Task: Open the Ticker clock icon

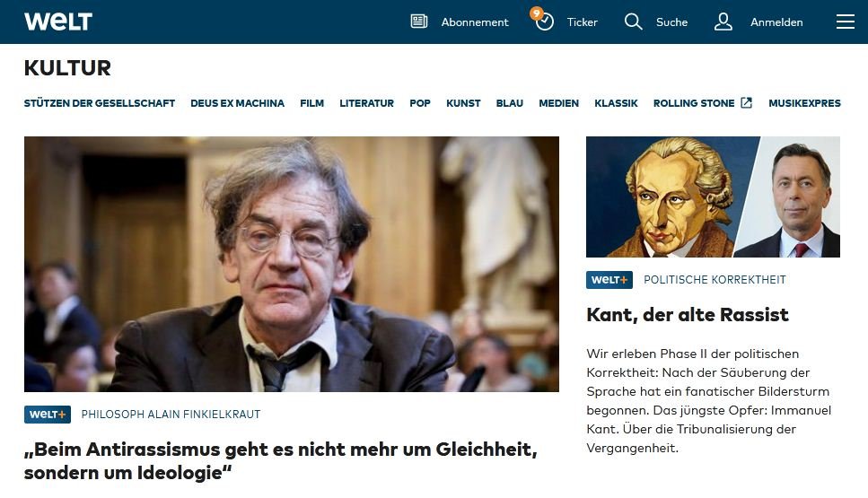Action: [544, 22]
